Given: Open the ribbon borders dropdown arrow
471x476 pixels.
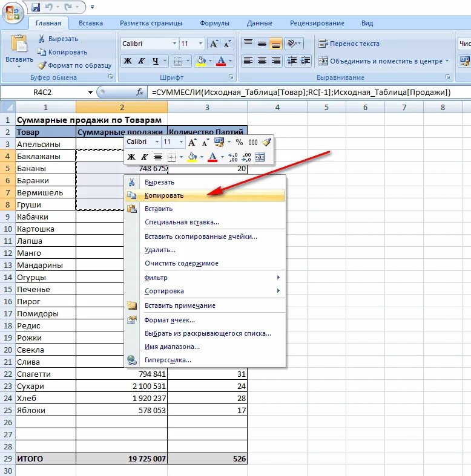Looking at the screenshot, I should 188,61.
